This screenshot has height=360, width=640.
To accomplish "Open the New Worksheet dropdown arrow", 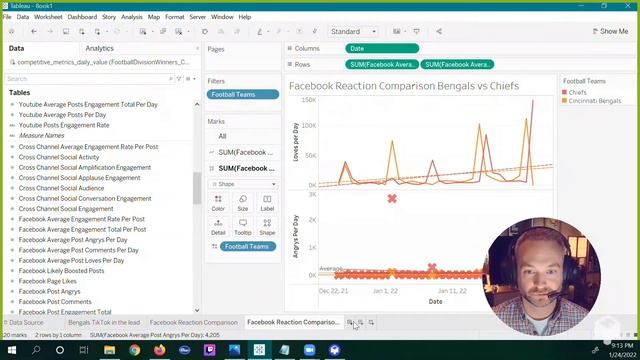I will click(x=153, y=31).
